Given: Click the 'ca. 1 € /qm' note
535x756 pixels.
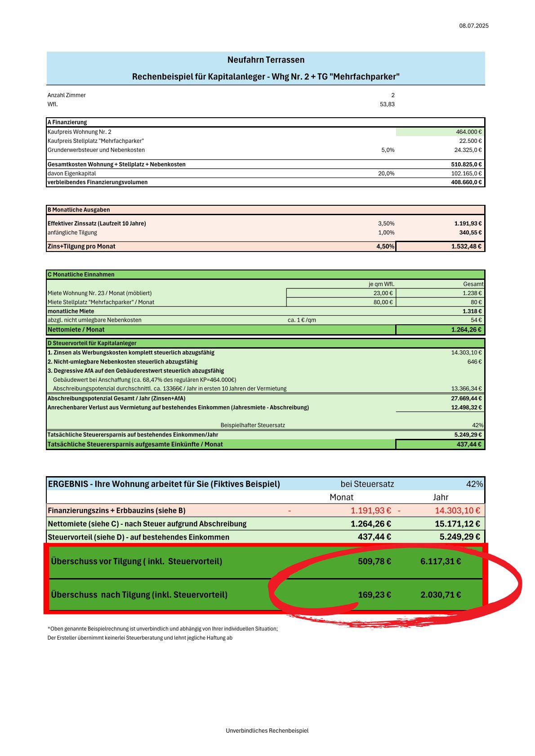Looking at the screenshot, I should (x=302, y=320).
